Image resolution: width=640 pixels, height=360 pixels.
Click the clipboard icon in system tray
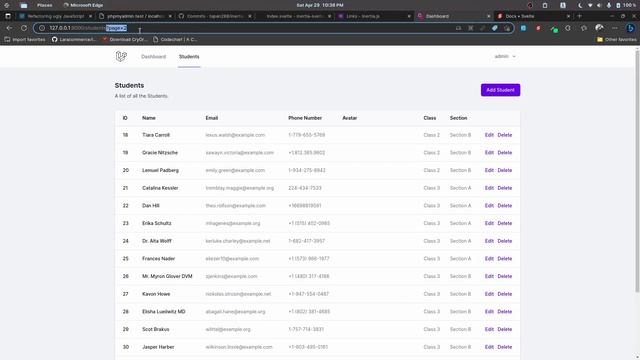click(x=545, y=5)
